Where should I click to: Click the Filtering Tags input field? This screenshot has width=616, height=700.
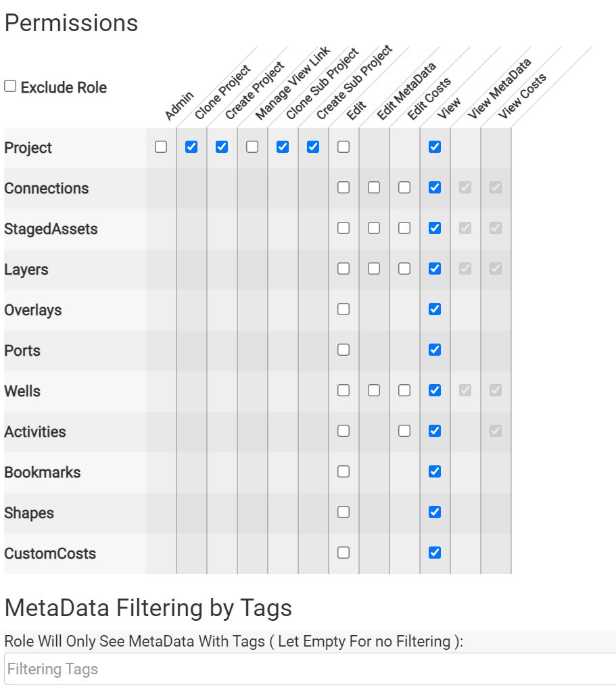pyautogui.click(x=310, y=669)
